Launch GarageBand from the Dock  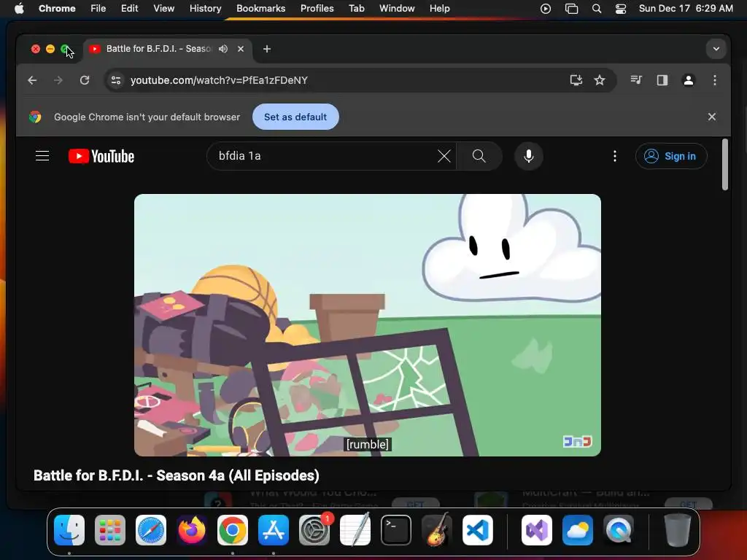(x=437, y=530)
